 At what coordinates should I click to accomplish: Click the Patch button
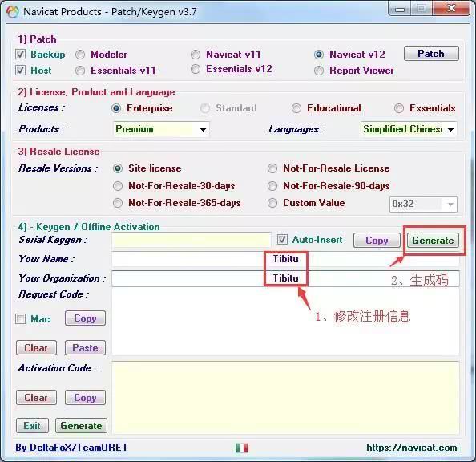[x=431, y=54]
